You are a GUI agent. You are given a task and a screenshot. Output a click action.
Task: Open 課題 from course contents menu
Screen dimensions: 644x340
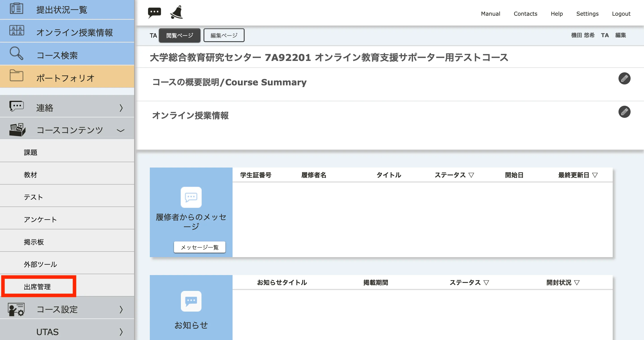coord(30,153)
